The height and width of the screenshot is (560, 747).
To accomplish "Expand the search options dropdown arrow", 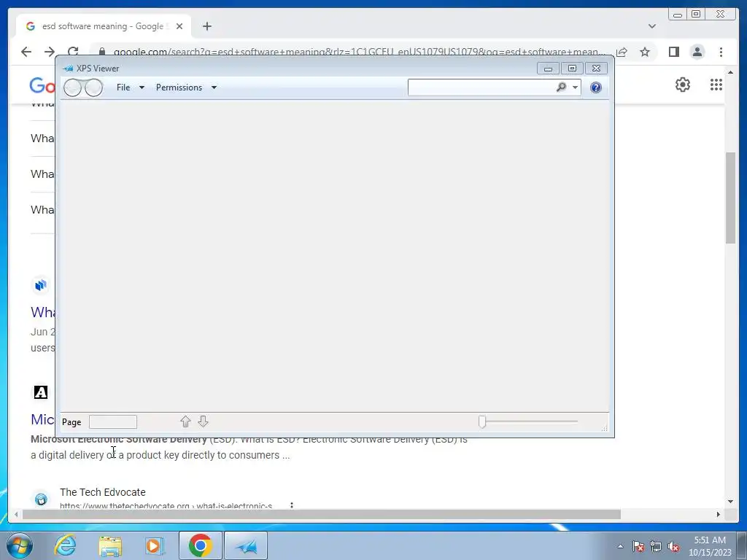I will tap(575, 87).
